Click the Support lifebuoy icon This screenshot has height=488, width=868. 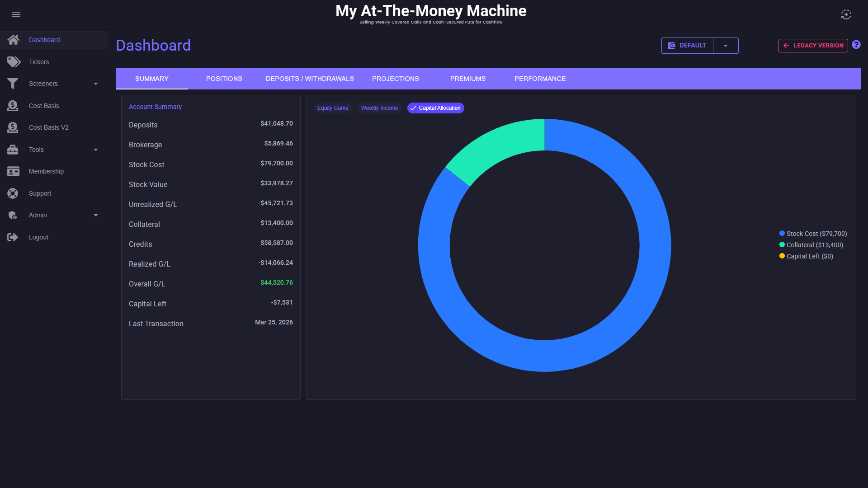(x=13, y=193)
